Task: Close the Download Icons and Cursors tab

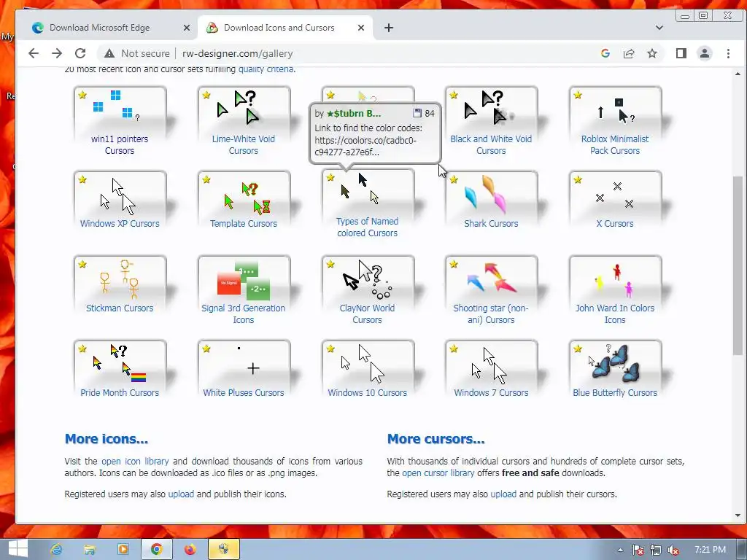Action: pos(361,28)
